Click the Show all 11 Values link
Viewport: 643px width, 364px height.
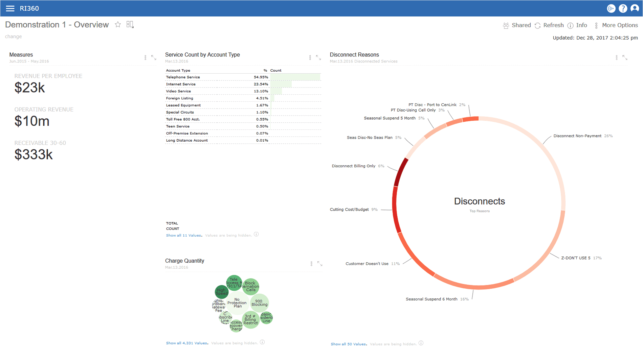tap(184, 235)
